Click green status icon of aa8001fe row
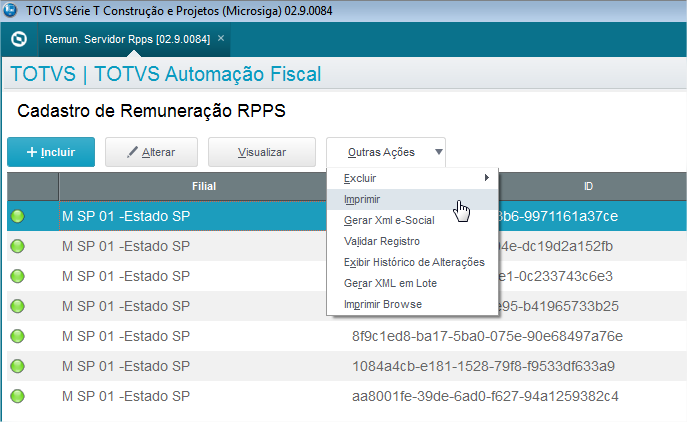Image resolution: width=687 pixels, height=422 pixels. click(18, 396)
